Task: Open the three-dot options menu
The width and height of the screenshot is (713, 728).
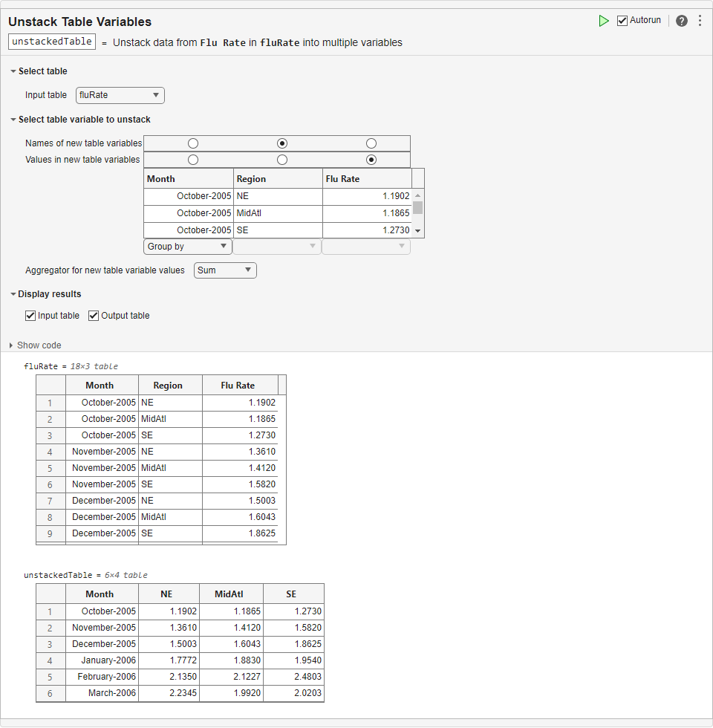Action: (700, 21)
